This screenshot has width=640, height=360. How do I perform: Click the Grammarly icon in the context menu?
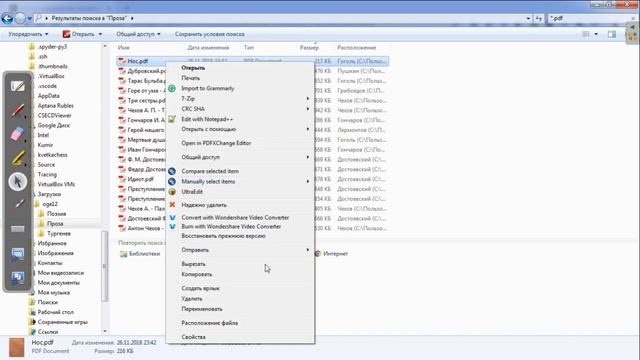(172, 88)
